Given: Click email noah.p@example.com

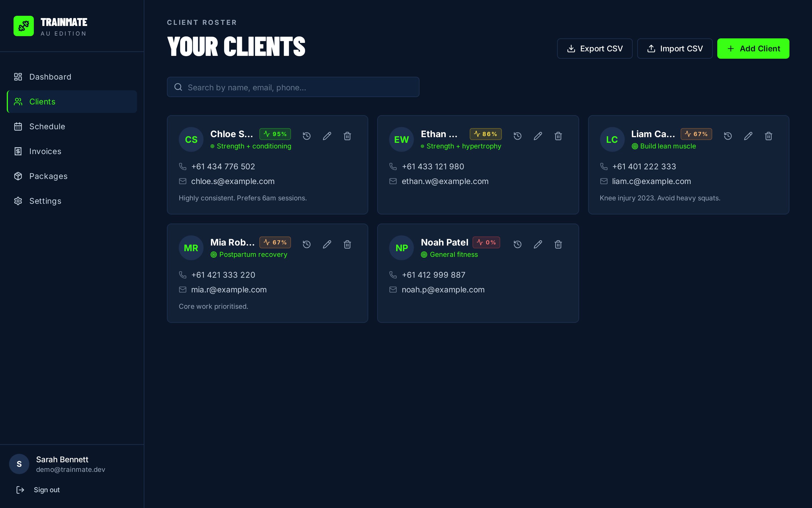Looking at the screenshot, I should [443, 290].
